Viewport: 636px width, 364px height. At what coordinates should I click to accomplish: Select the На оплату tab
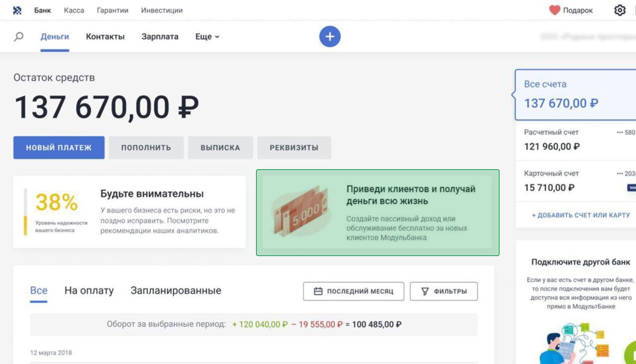click(89, 290)
